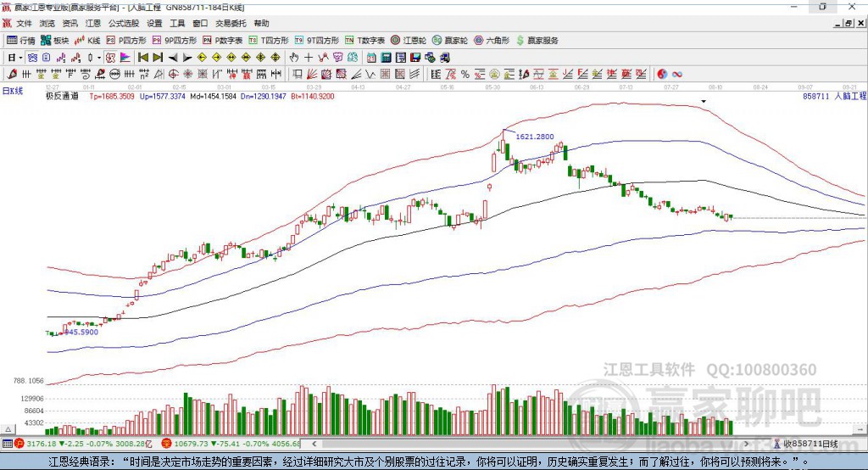The image size is (868, 470).
Task: Select the red grid square tool
Action: (x=386, y=74)
